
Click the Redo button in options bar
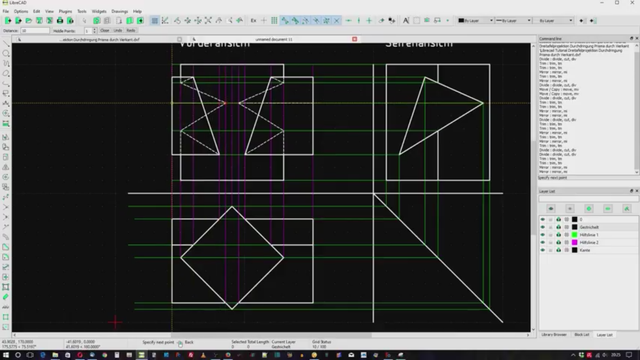pyautogui.click(x=131, y=31)
